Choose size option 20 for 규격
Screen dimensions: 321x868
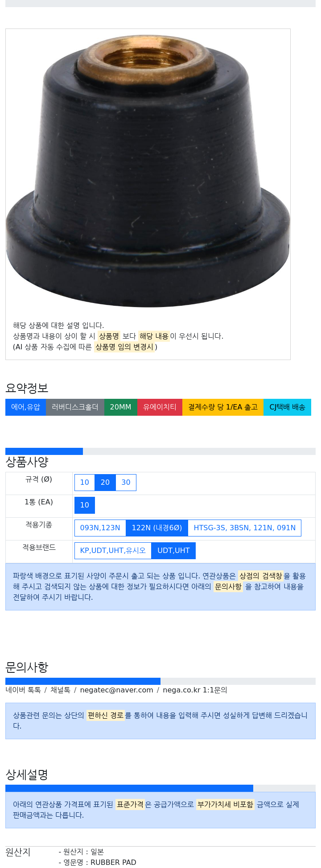click(x=105, y=483)
